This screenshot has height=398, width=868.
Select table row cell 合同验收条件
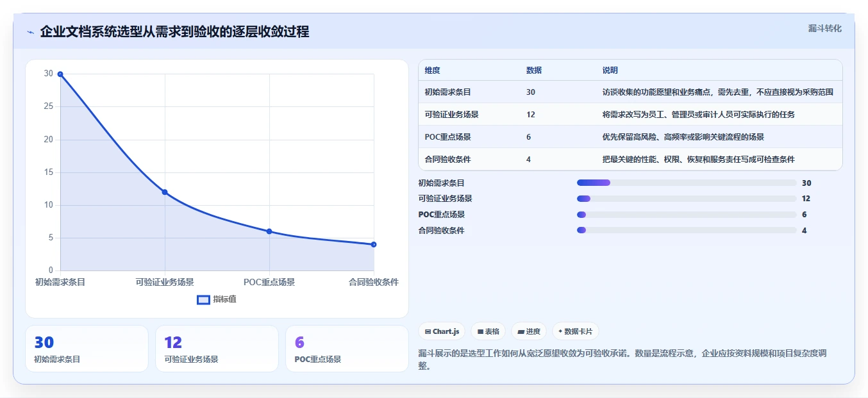[447, 160]
